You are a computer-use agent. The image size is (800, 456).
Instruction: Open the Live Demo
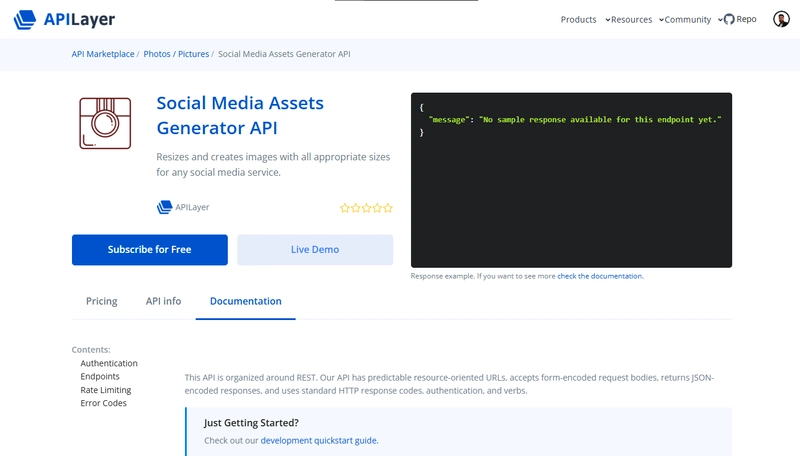coord(315,249)
